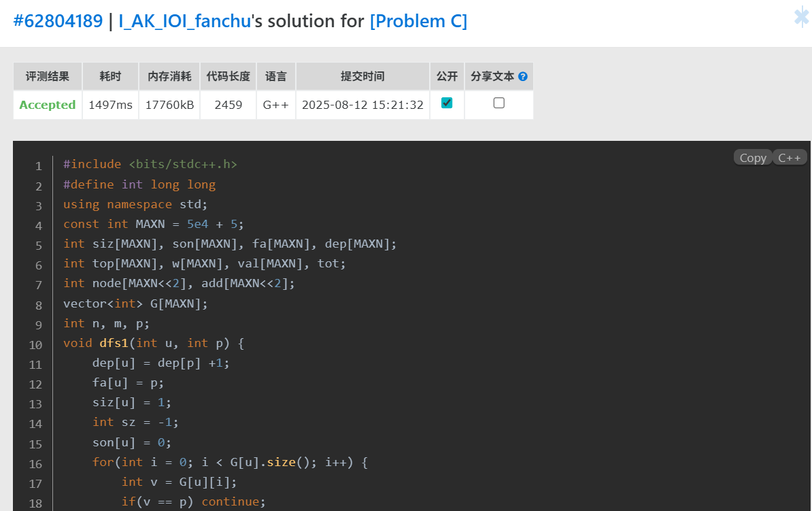Click the G++ language cell
The width and height of the screenshot is (812, 511).
click(x=276, y=105)
